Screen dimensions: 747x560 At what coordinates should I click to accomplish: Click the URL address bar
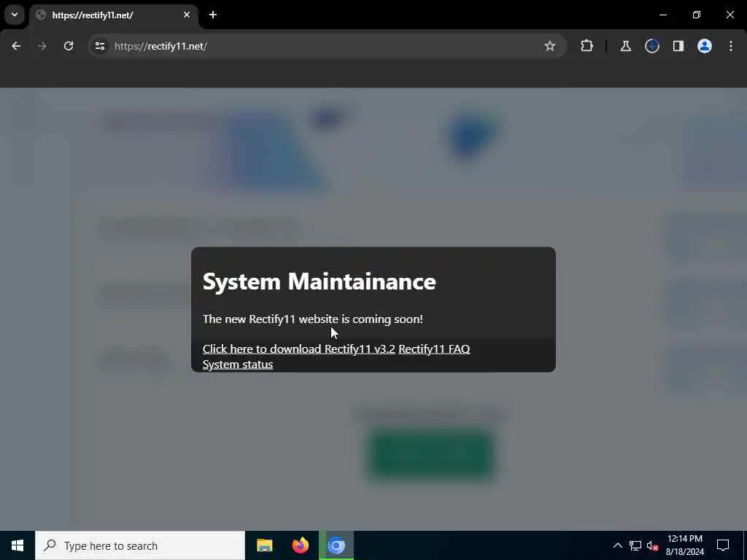(x=326, y=46)
